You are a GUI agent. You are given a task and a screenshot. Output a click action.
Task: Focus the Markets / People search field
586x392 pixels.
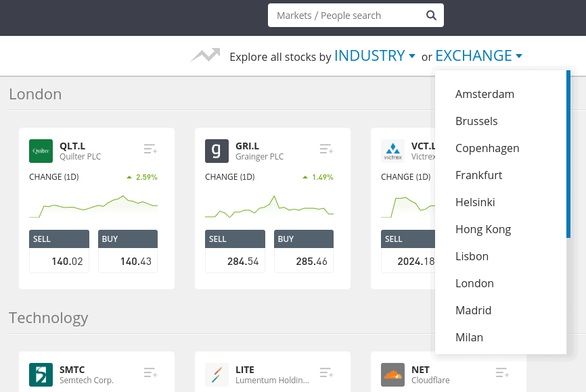click(x=355, y=16)
